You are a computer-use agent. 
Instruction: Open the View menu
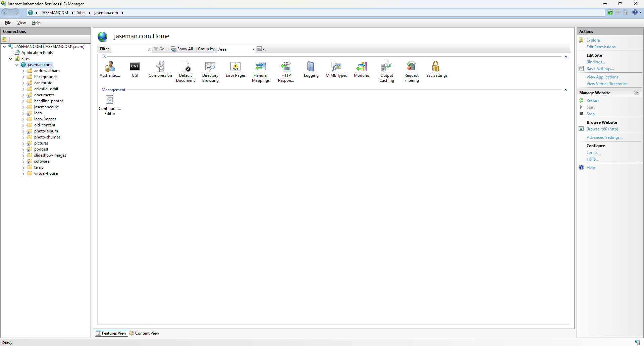pyautogui.click(x=21, y=23)
